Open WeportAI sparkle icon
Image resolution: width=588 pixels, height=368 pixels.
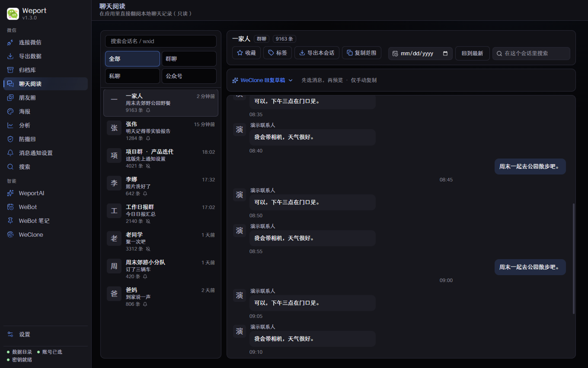pyautogui.click(x=10, y=193)
